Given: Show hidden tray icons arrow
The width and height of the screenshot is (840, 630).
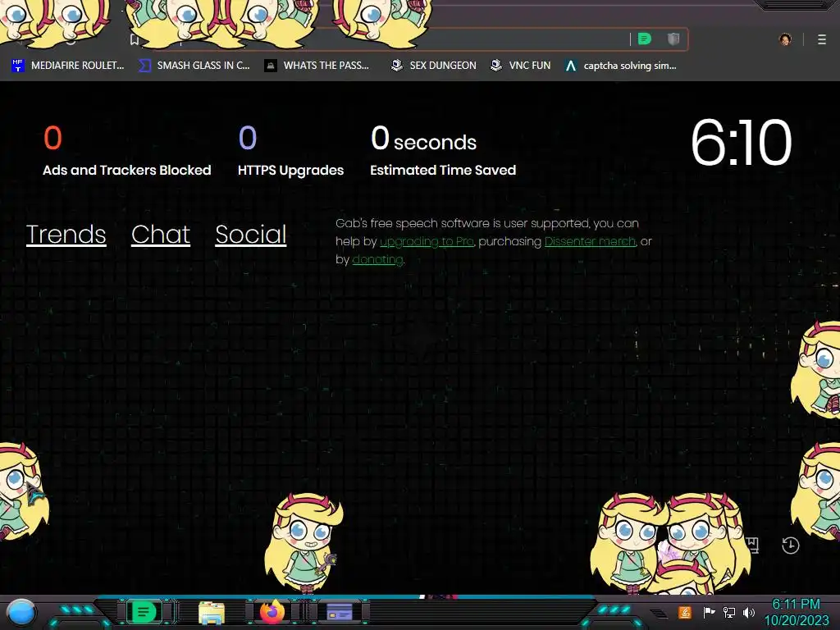Looking at the screenshot, I should 660,613.
